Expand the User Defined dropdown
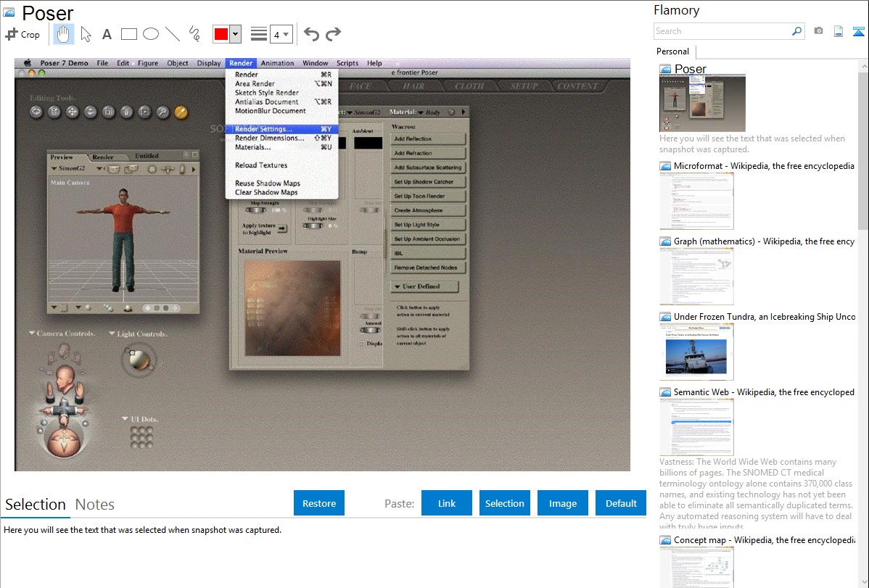 (x=424, y=286)
